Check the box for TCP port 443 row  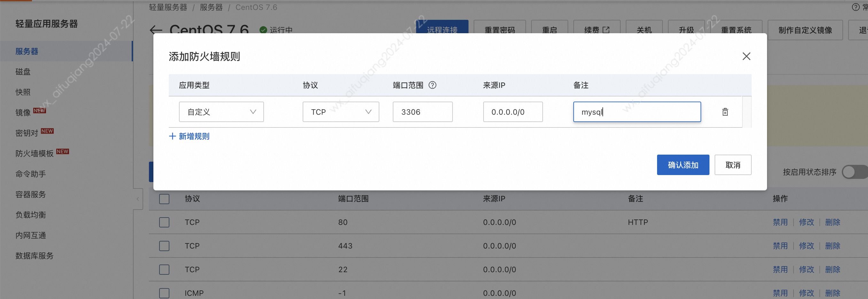(164, 246)
